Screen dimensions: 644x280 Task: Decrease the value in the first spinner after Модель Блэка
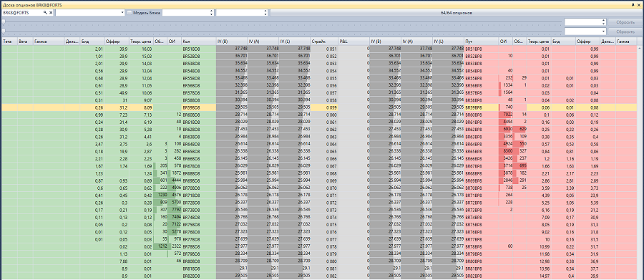pyautogui.click(x=212, y=14)
